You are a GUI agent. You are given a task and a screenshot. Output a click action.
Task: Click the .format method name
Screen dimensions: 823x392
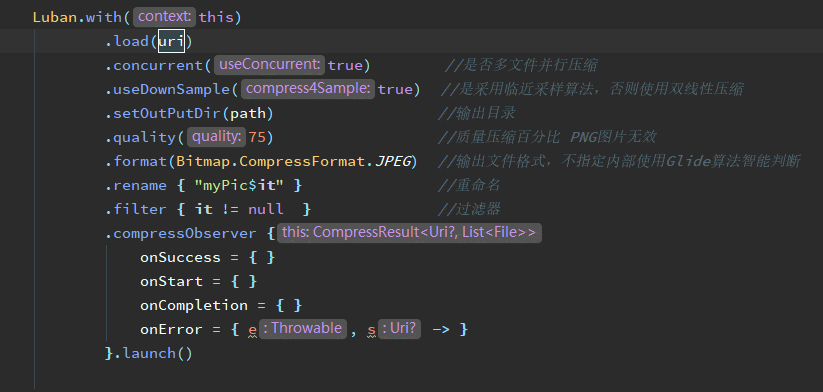pyautogui.click(x=136, y=162)
